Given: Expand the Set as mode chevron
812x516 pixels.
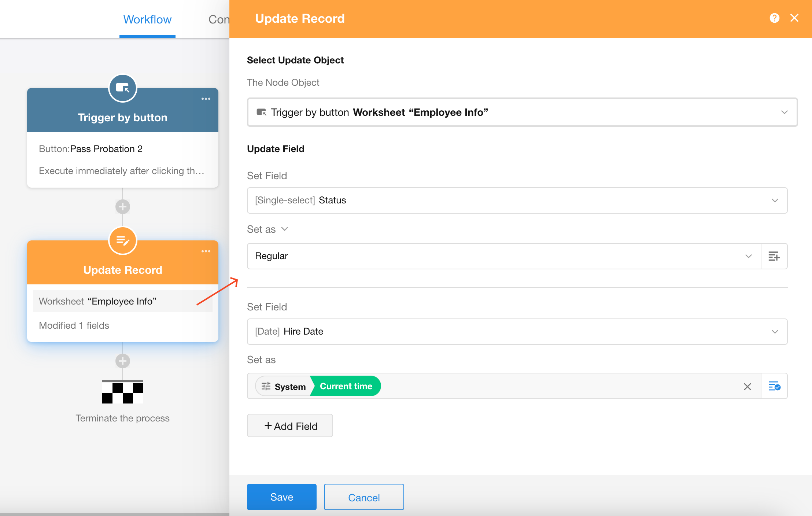Looking at the screenshot, I should click(x=285, y=229).
